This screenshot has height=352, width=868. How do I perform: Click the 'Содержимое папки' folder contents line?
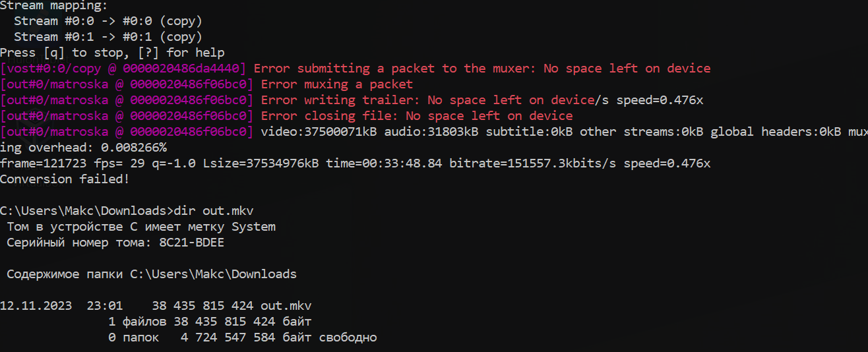tap(152, 274)
